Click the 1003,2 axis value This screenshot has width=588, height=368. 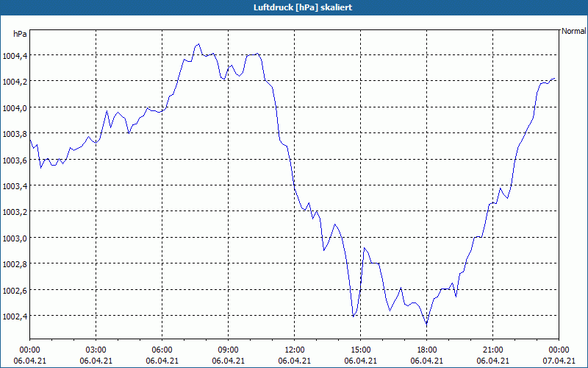pyautogui.click(x=15, y=213)
